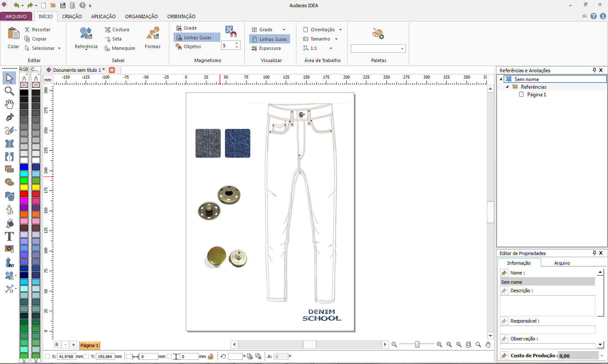Switch to the APLICAÇÃO ribbon tab

pyautogui.click(x=103, y=16)
